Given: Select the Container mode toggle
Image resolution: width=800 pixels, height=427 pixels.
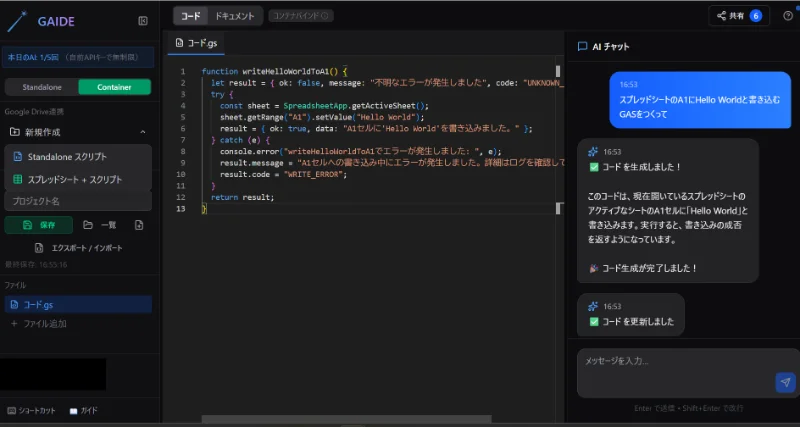Looking at the screenshot, I should point(114,87).
